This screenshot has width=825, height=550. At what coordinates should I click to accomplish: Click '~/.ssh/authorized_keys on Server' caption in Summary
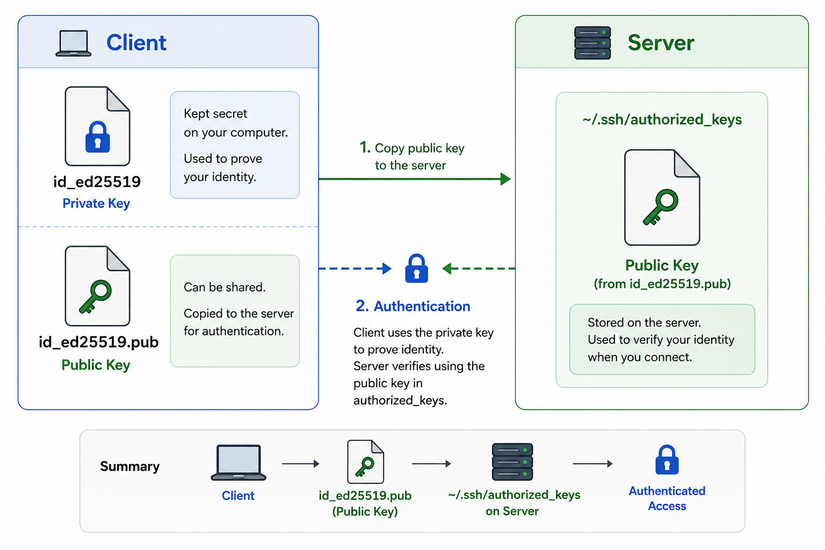[514, 503]
